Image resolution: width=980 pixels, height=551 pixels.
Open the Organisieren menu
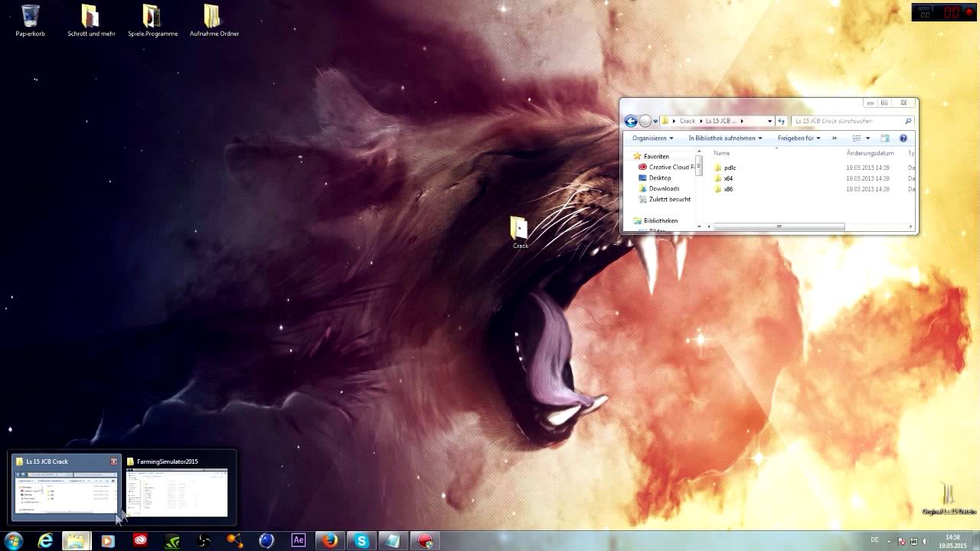(652, 139)
